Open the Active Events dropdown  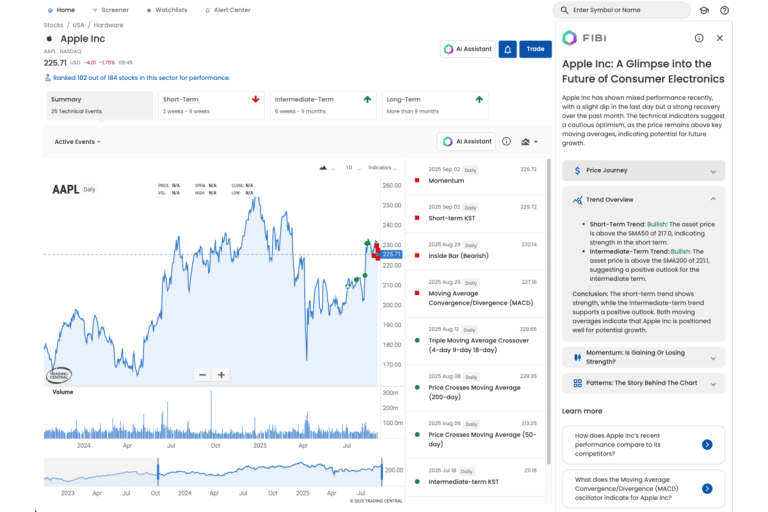(77, 142)
